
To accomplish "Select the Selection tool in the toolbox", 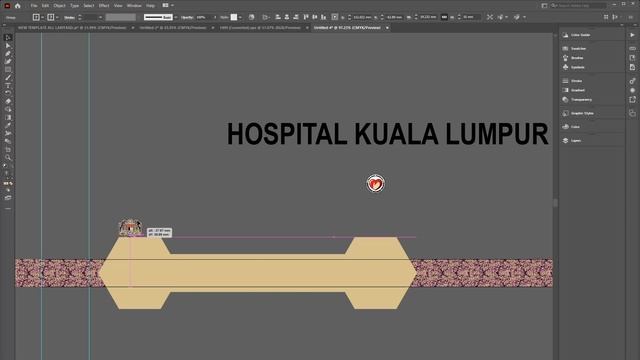I will pyautogui.click(x=8, y=38).
